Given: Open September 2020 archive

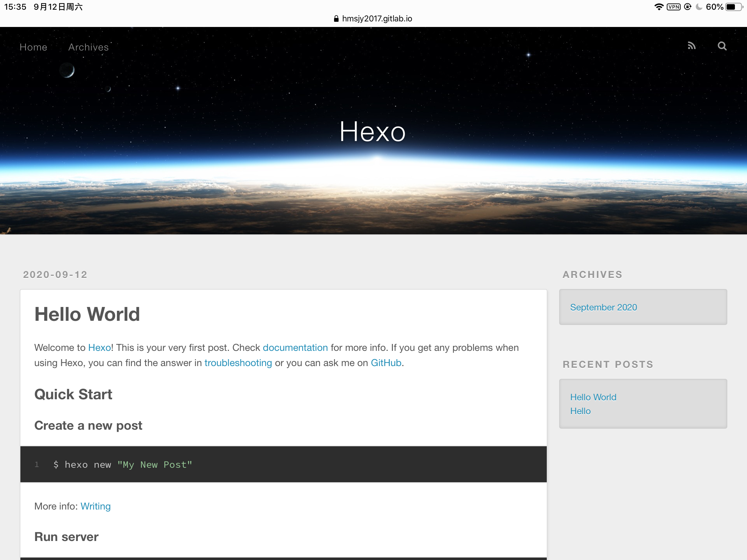Looking at the screenshot, I should pyautogui.click(x=603, y=307).
